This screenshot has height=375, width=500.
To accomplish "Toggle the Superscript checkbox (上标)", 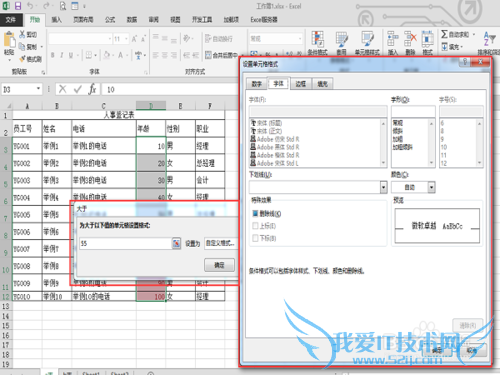I will pyautogui.click(x=255, y=226).
